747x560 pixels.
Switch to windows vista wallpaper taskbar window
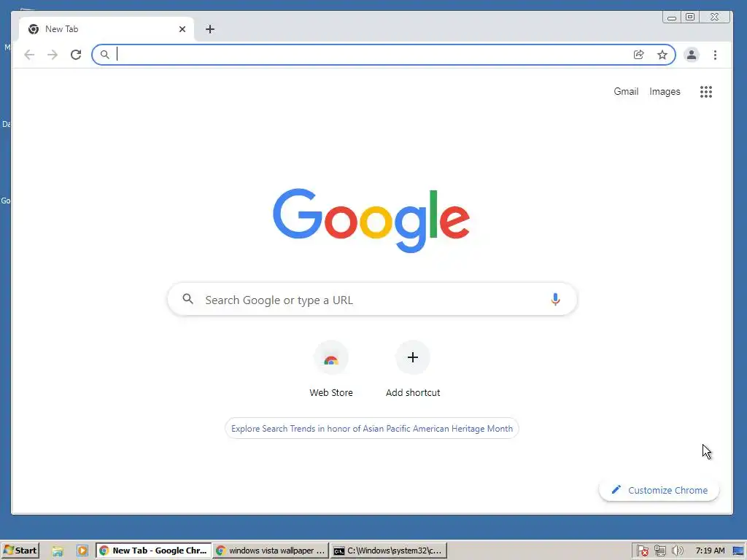click(271, 551)
